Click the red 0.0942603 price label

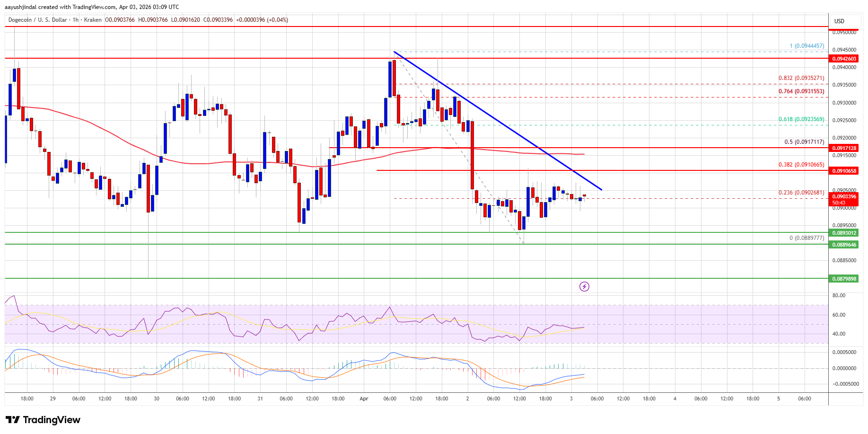[843, 59]
